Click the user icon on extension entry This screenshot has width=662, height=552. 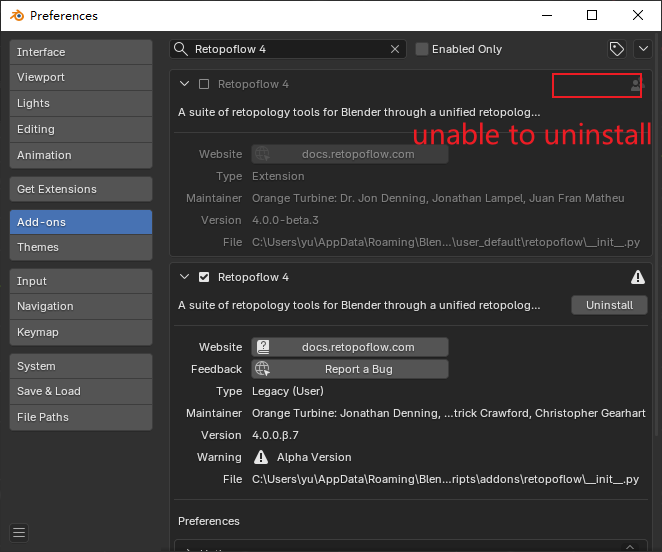pyautogui.click(x=636, y=85)
